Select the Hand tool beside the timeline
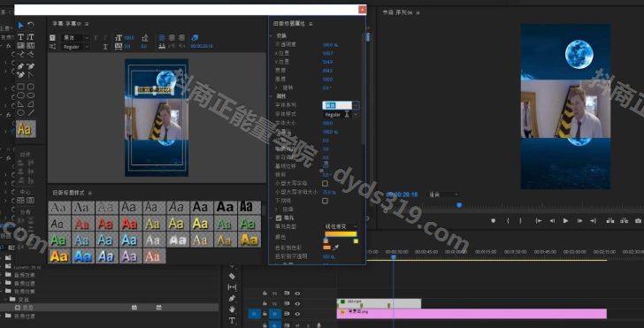The width and height of the screenshot is (644, 328). tap(232, 309)
